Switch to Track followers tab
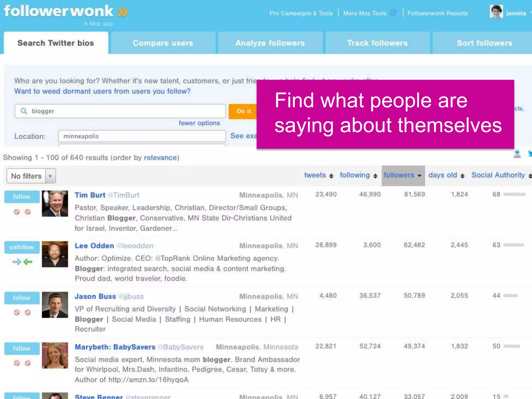This screenshot has width=532, height=399. click(x=377, y=43)
